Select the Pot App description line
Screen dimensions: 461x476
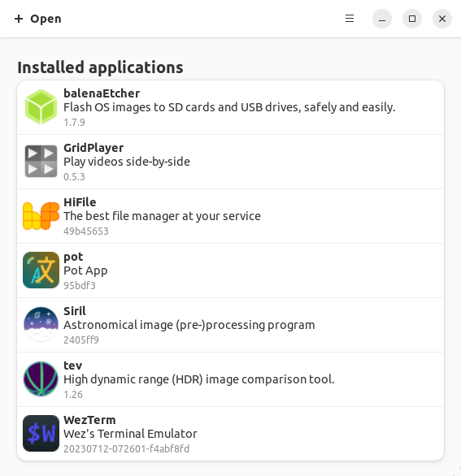85,270
